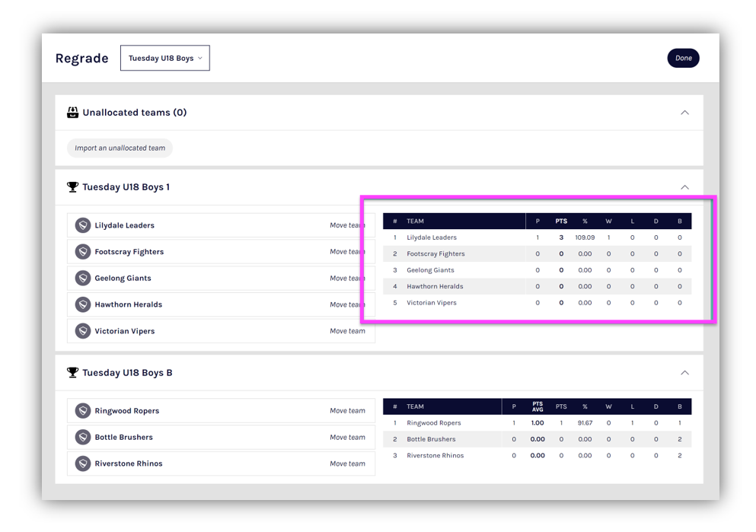Click Lilydale Leaders in the ladder table
This screenshot has width=756, height=532.
431,237
